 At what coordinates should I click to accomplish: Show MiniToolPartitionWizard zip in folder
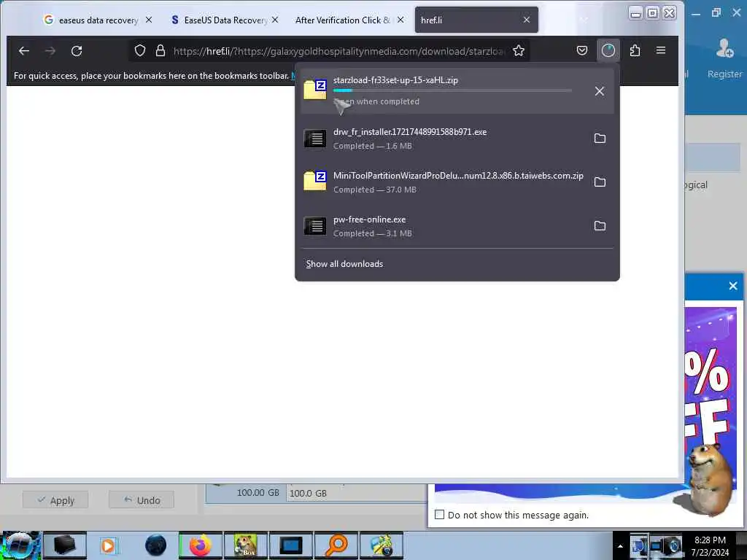[600, 182]
